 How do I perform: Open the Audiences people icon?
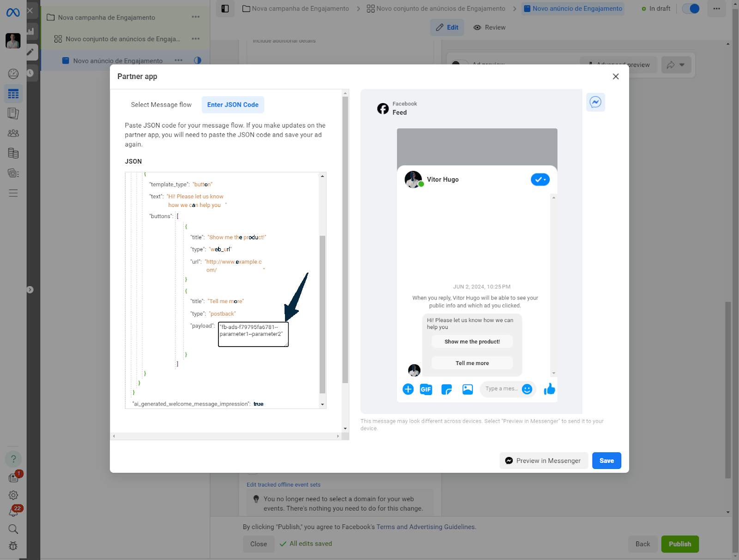[13, 133]
